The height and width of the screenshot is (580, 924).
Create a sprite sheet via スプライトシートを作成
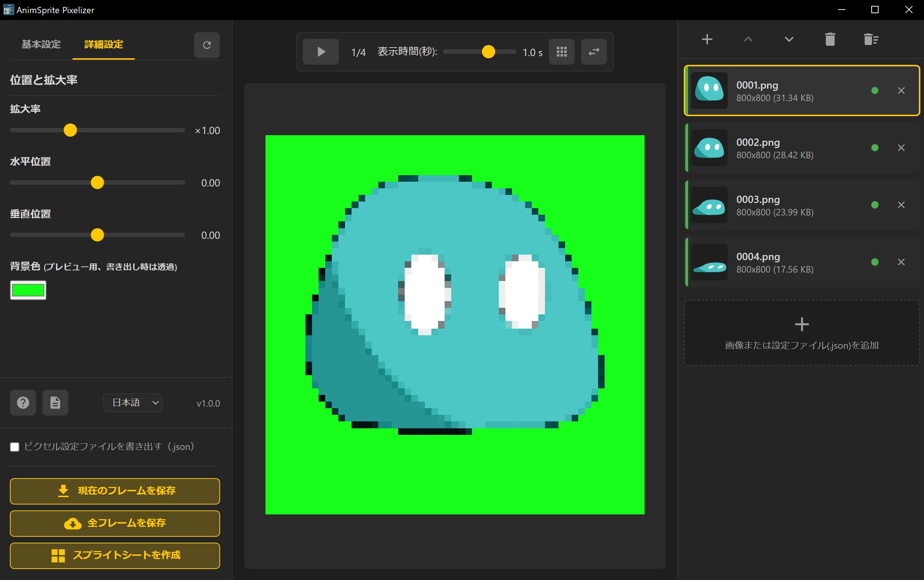(x=115, y=555)
